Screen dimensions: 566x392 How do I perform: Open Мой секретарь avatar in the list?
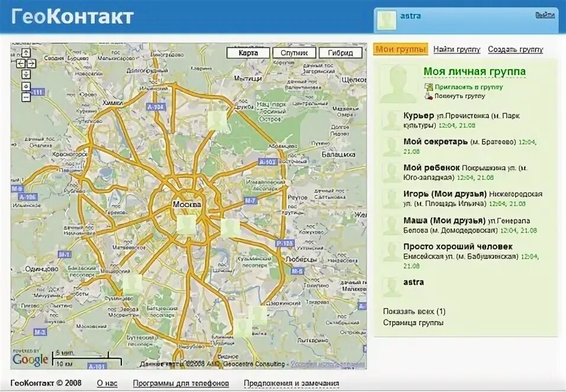tap(392, 146)
